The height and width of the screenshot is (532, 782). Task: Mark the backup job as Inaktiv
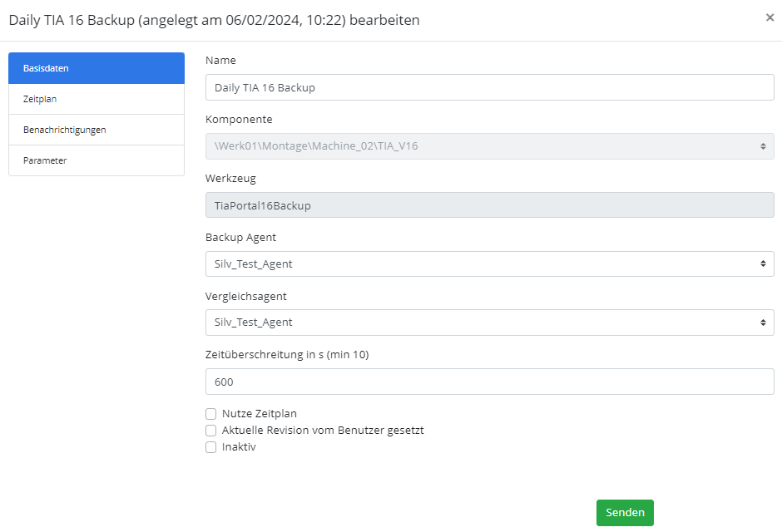pyautogui.click(x=211, y=447)
